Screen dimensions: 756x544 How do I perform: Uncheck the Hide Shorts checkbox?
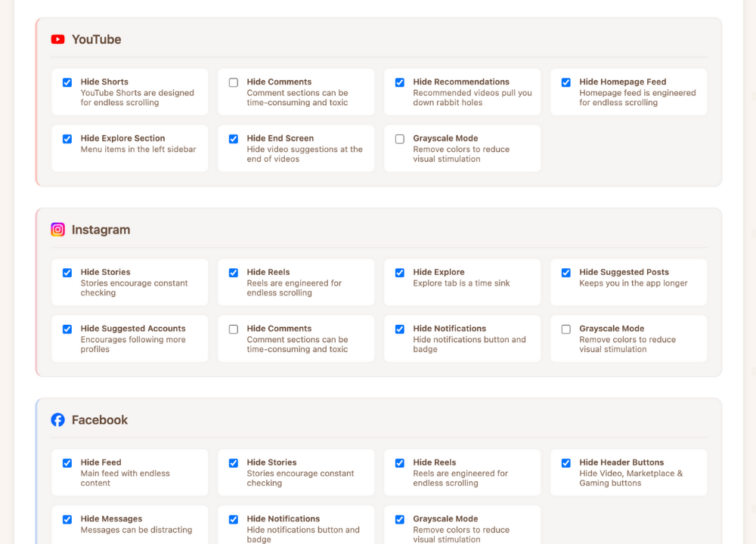pyautogui.click(x=67, y=82)
